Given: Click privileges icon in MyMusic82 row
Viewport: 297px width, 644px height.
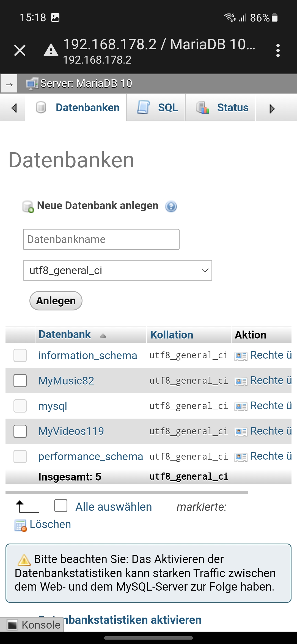Looking at the screenshot, I should click(241, 381).
